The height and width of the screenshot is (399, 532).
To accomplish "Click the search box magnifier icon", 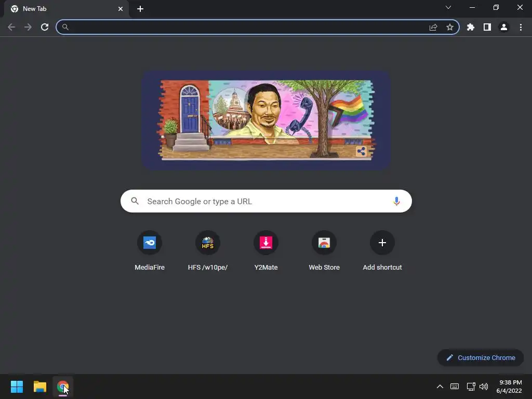I will click(135, 201).
